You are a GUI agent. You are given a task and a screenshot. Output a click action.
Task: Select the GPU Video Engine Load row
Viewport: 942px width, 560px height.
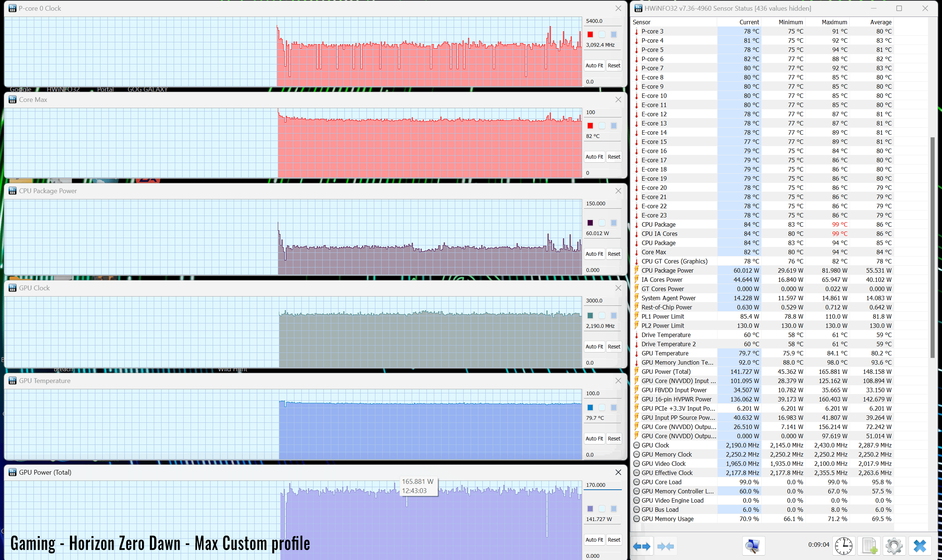click(x=762, y=500)
